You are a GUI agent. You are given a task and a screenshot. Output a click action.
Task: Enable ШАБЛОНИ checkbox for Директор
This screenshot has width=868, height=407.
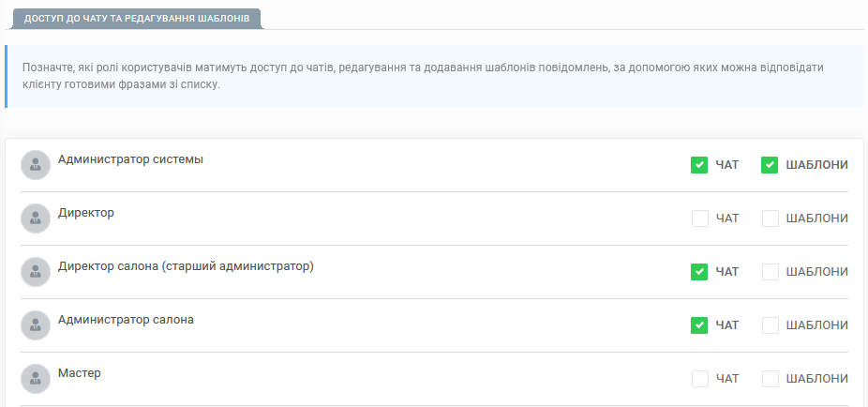point(770,219)
